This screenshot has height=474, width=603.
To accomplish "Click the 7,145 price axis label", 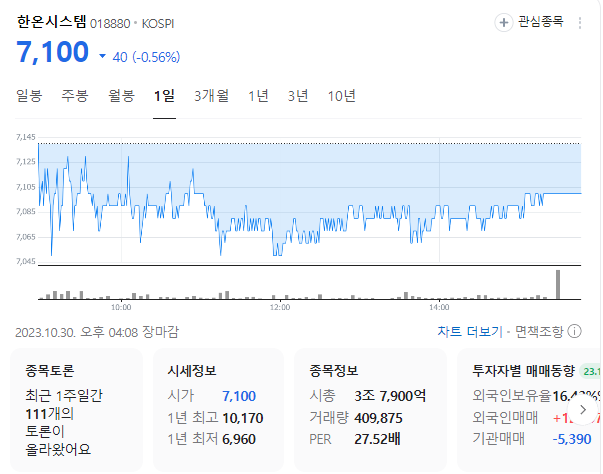I will 26,137.
